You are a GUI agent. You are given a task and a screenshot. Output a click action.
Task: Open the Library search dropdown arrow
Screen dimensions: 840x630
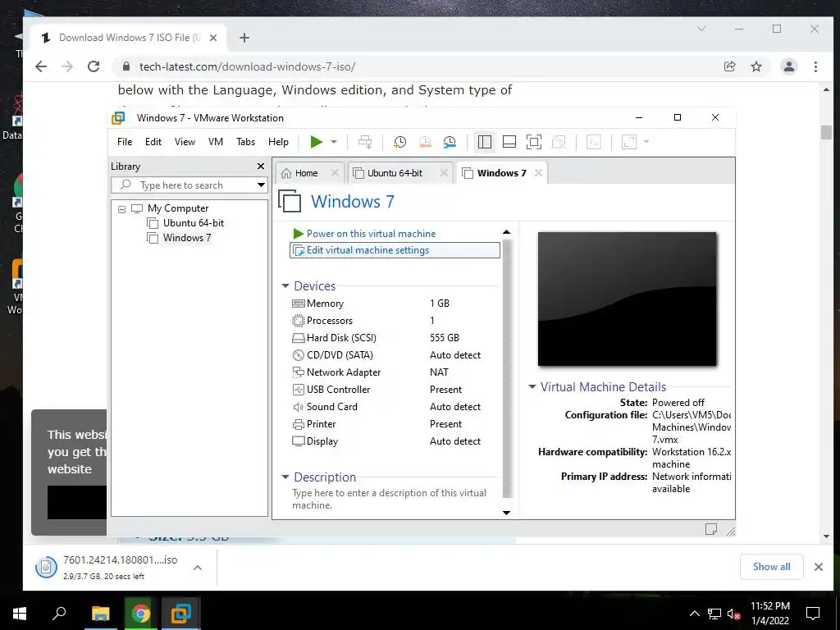[261, 185]
